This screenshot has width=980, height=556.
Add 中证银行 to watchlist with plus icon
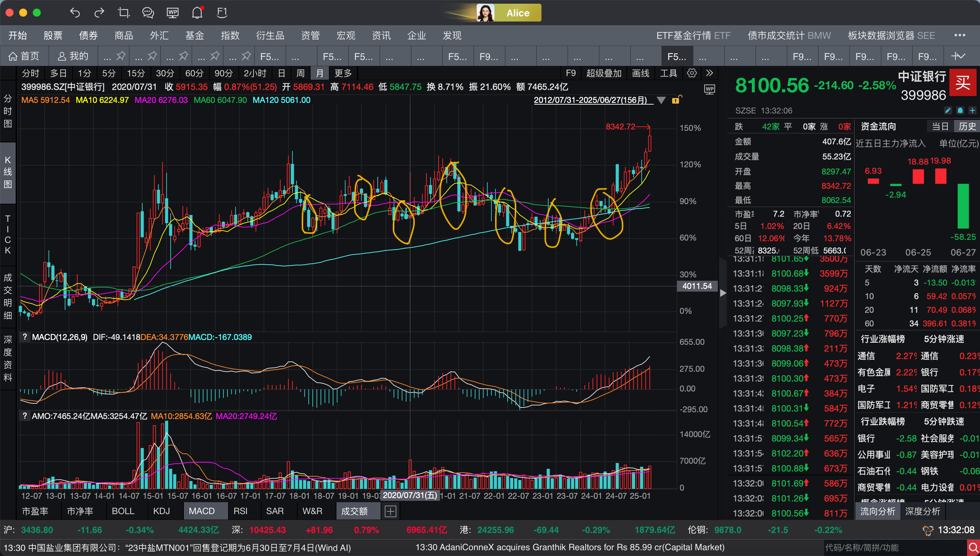(x=973, y=110)
